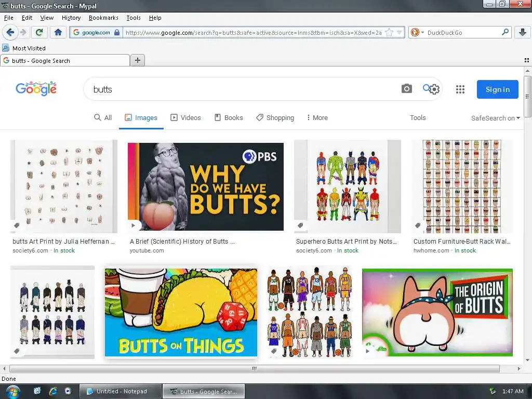Click the system tray network icon
Viewport: 532px width, 399px height.
(x=493, y=391)
